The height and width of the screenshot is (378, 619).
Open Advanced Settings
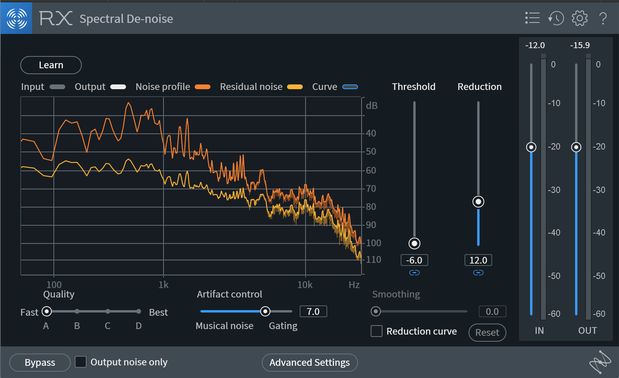tap(310, 363)
